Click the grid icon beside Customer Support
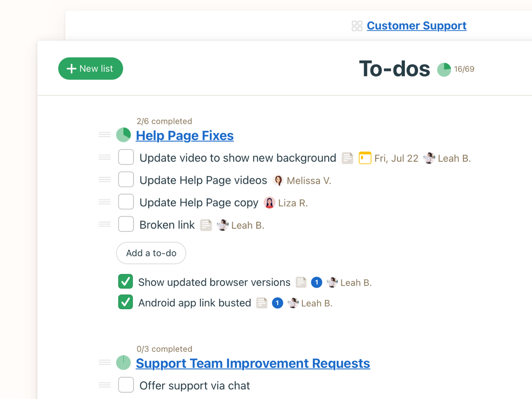Viewport: 532px width, 399px height. (357, 26)
